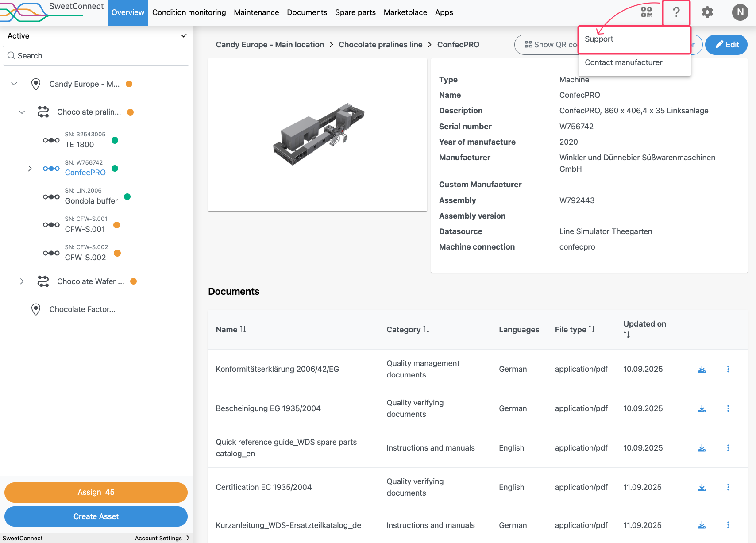Click the ConfecPRO machine icon in tree

click(x=51, y=169)
